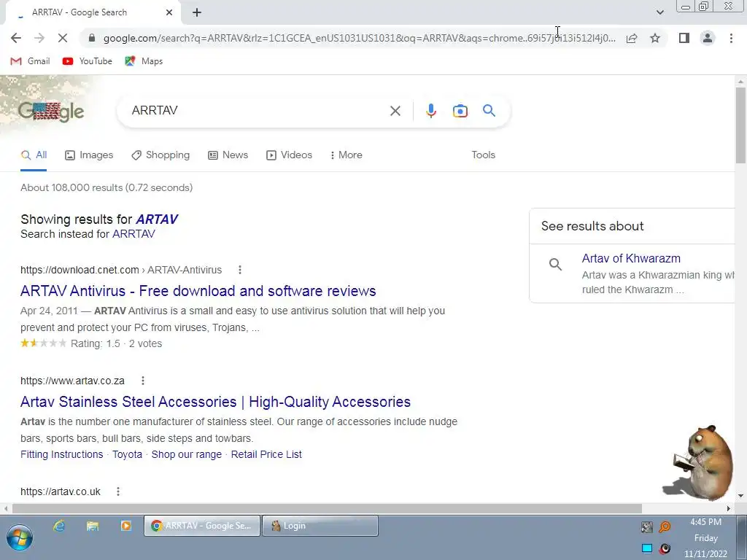Click in the ARRTAV search field
Image resolution: width=747 pixels, height=560 pixels.
tap(258, 111)
